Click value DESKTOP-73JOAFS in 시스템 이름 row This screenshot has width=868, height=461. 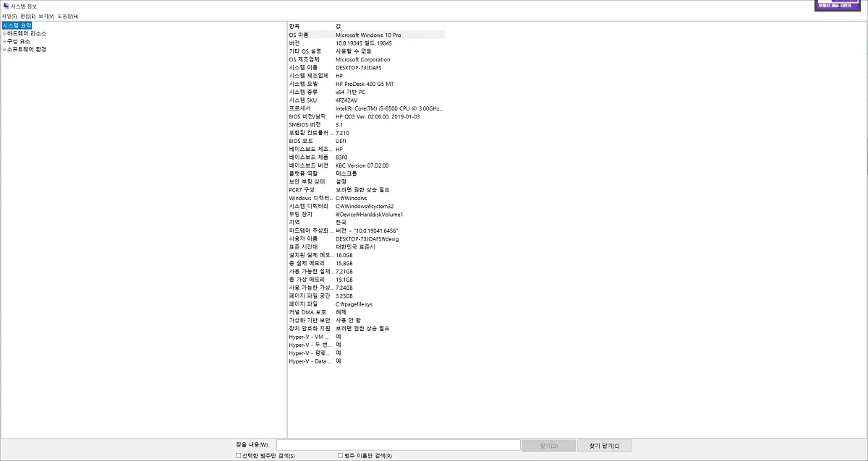tap(359, 67)
